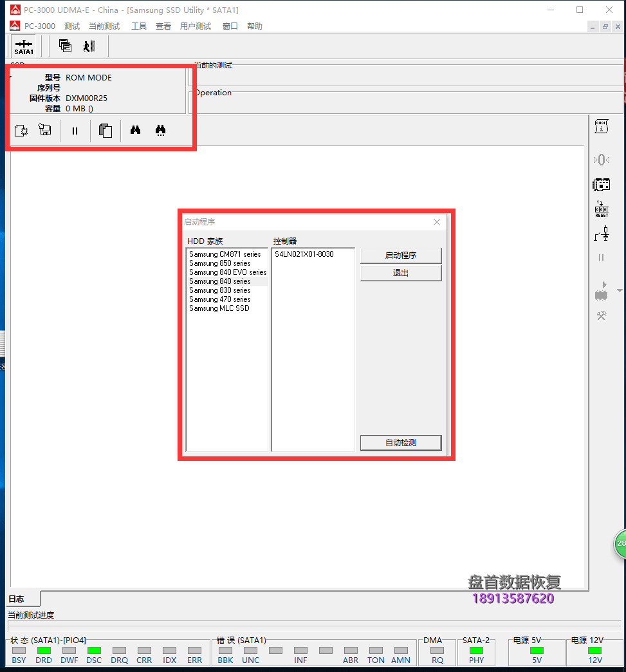Screen dimensions: 626x672
Task: Click the green 12V power indicator
Action: [x=594, y=651]
